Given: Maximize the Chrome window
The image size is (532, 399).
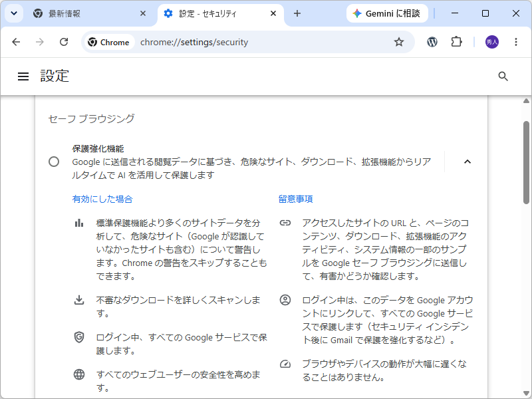Looking at the screenshot, I should click(x=485, y=13).
